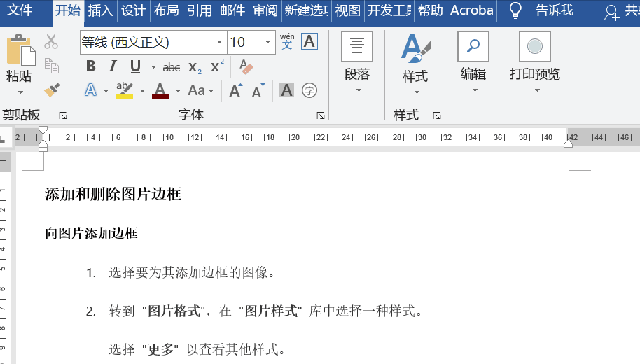Toggle Underline formatting
The width and height of the screenshot is (640, 364).
pyautogui.click(x=136, y=66)
